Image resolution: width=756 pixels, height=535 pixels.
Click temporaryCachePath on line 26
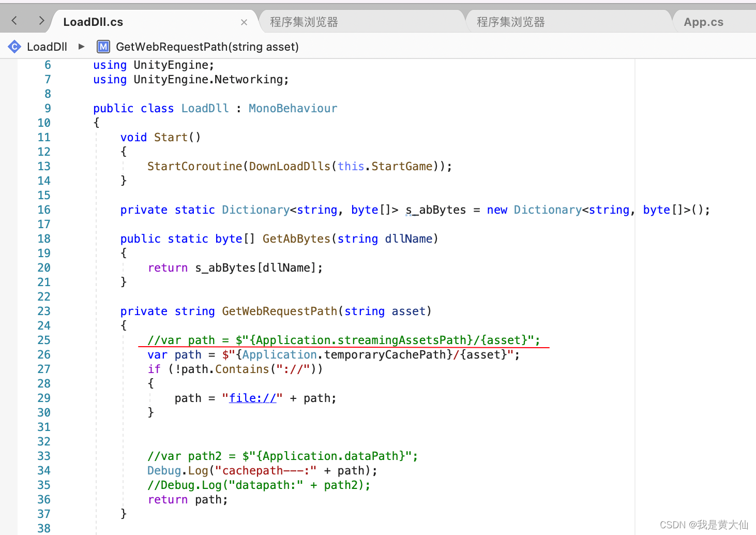click(x=385, y=354)
